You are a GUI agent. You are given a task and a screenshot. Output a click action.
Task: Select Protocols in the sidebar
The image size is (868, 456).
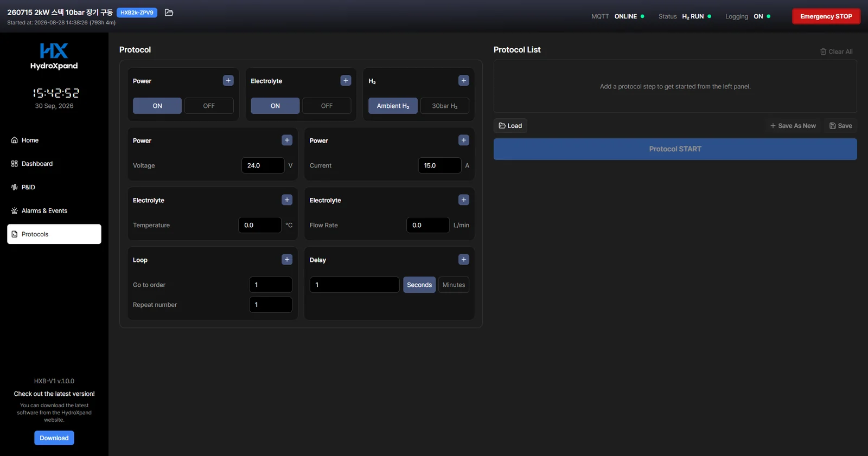point(54,234)
